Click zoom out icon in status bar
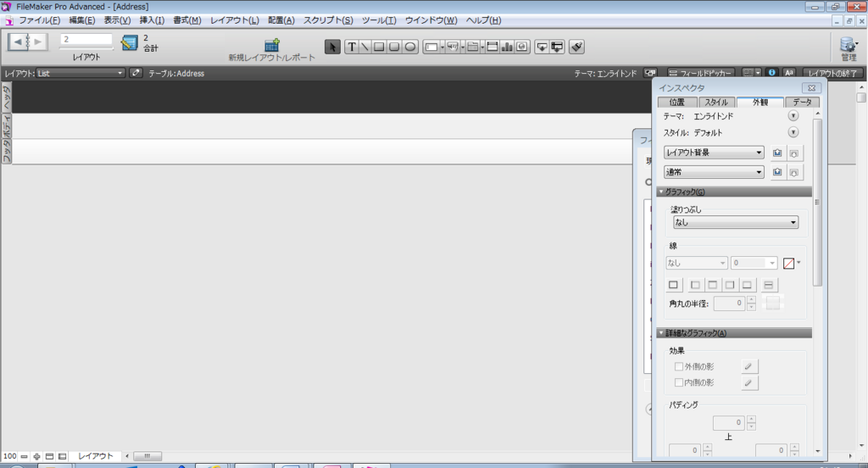The height and width of the screenshot is (468, 868). [x=24, y=456]
